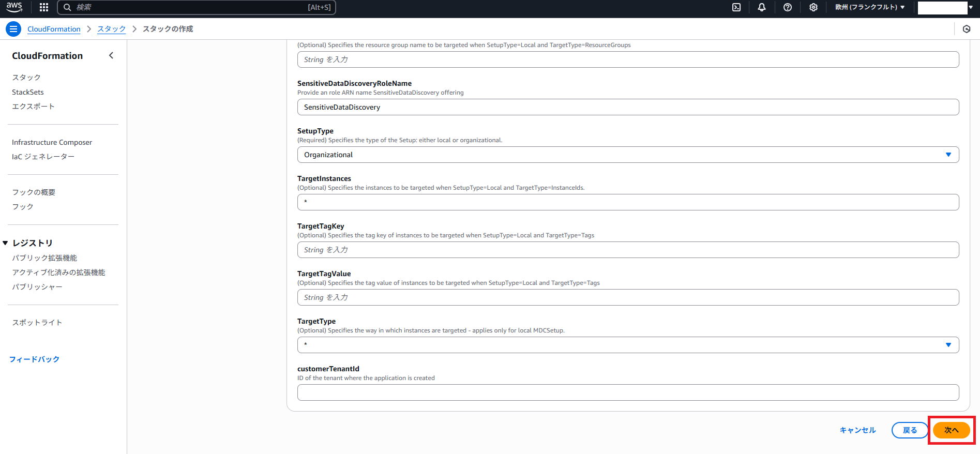Click the resource group name input field

coord(628,59)
